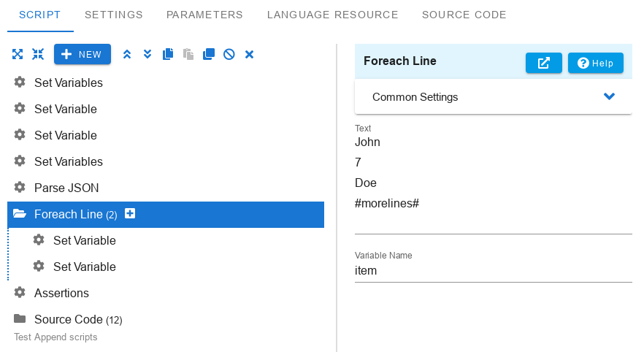Click the collapse all nodes icon
The width and height of the screenshot is (644, 352).
pyautogui.click(x=38, y=54)
